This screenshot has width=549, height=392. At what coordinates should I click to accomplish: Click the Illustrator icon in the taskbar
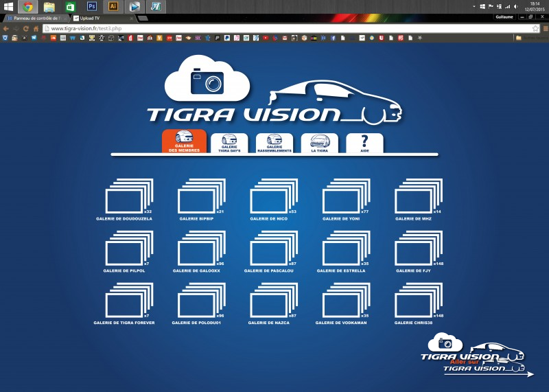point(113,6)
